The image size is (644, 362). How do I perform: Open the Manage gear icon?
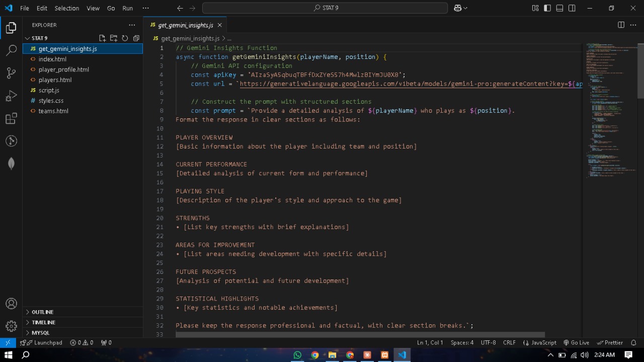(11, 326)
